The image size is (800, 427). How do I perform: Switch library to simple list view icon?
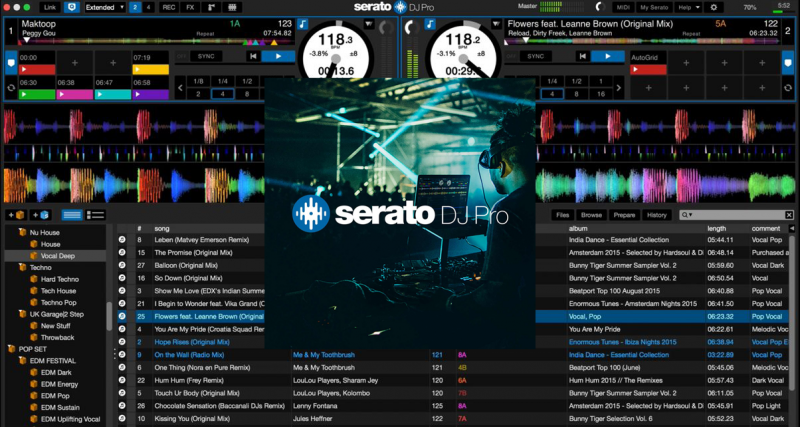coord(72,215)
